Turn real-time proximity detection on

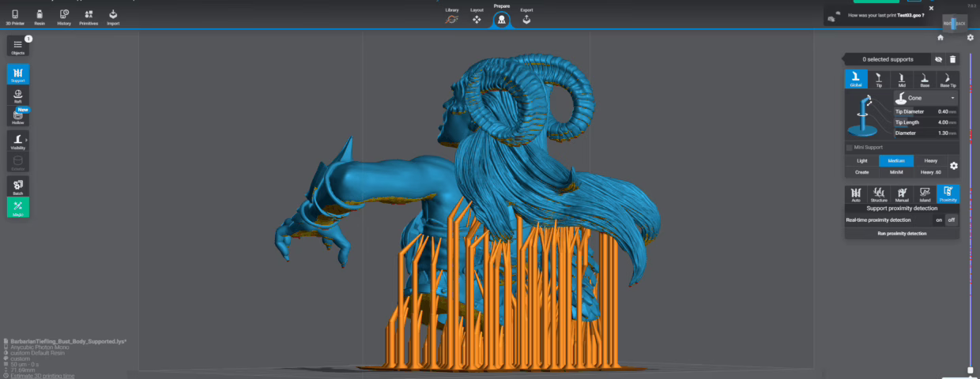(939, 220)
